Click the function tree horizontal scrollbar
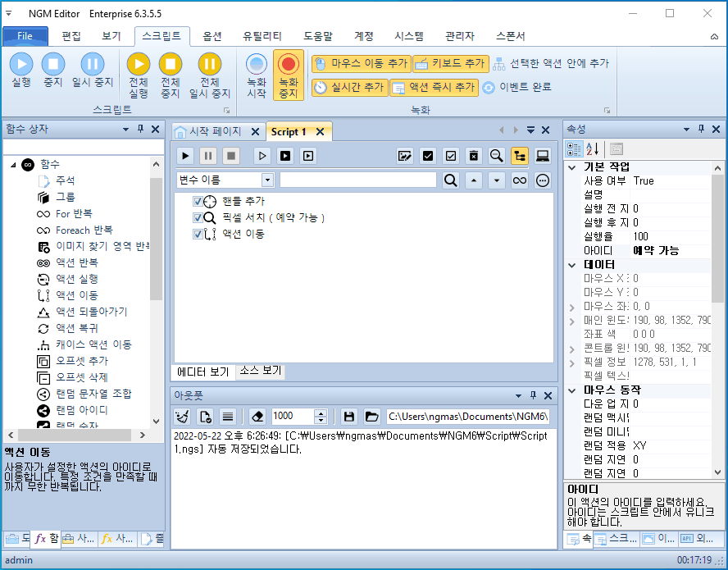 click(76, 435)
